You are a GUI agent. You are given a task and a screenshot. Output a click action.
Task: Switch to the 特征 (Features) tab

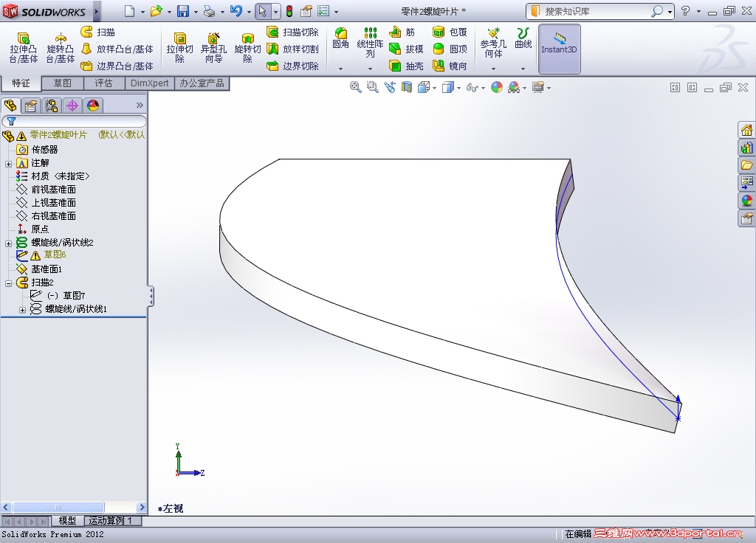point(21,83)
